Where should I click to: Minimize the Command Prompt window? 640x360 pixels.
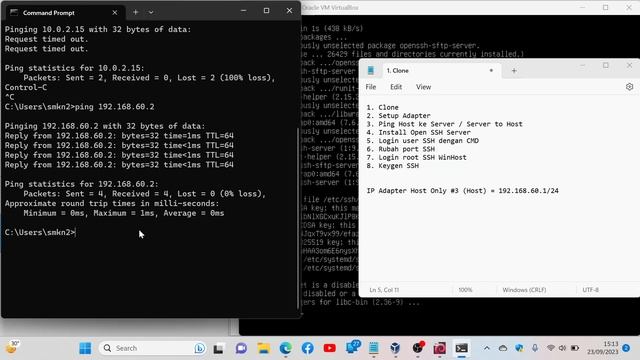244,11
